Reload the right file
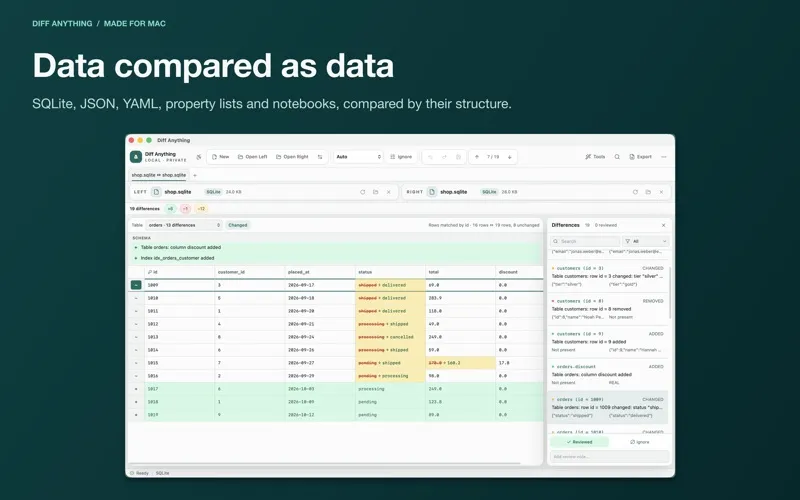This screenshot has height=500, width=800. click(635, 192)
